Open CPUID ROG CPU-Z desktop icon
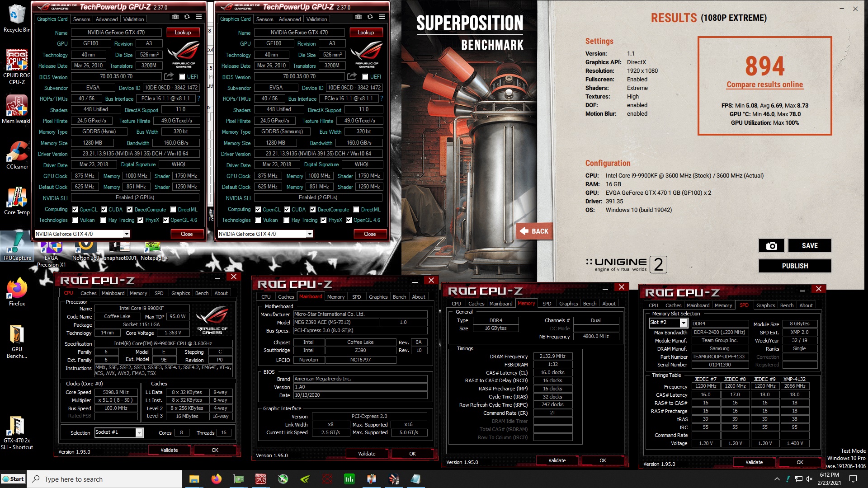This screenshot has height=488, width=868. pyautogui.click(x=17, y=66)
